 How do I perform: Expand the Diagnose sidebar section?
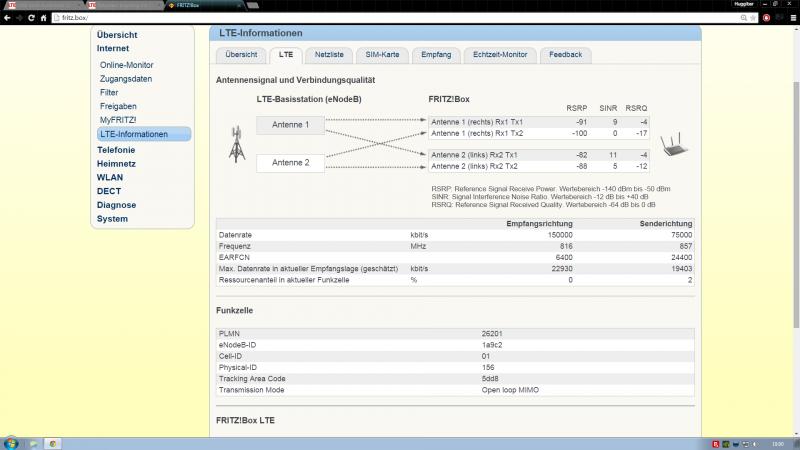tap(116, 205)
